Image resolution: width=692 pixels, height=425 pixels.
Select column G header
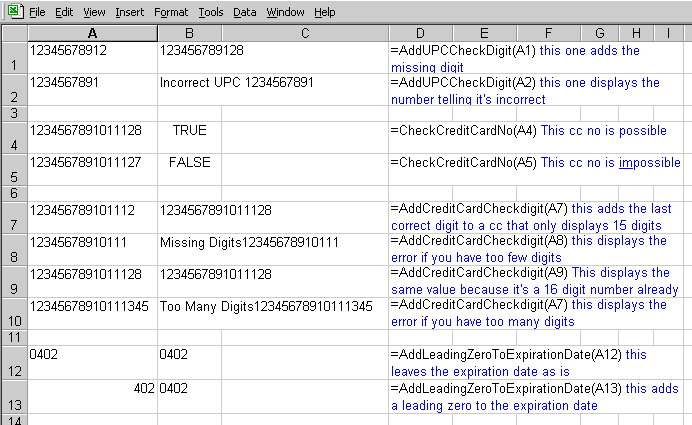tap(600, 33)
